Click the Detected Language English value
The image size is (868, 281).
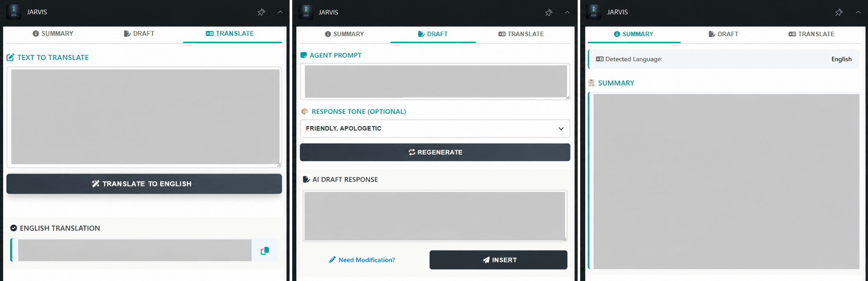(841, 59)
